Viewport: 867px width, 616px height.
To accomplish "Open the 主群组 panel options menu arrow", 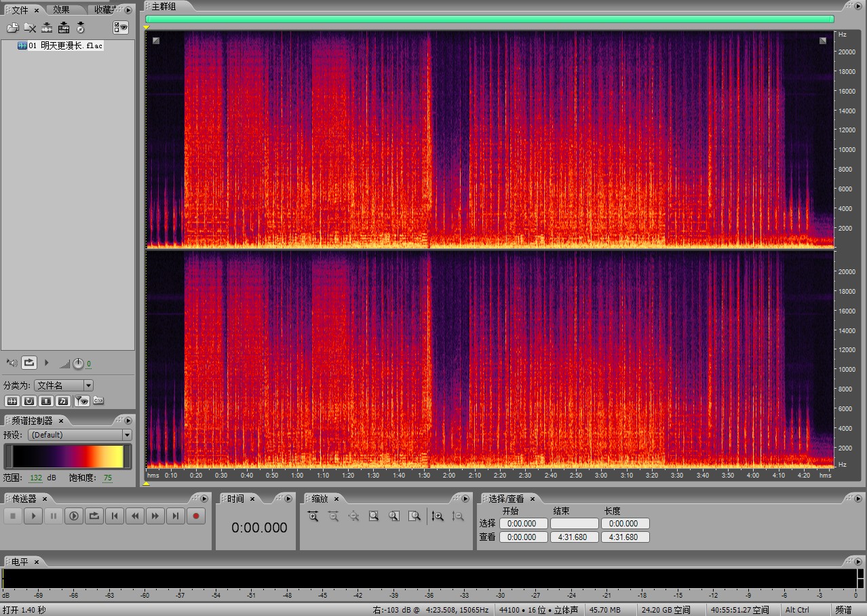I will point(858,5).
